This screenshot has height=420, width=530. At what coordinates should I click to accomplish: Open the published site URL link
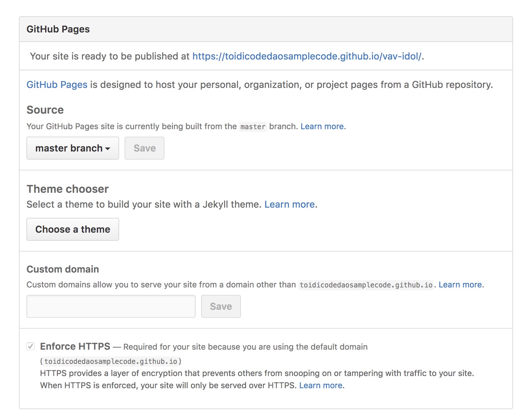(307, 56)
